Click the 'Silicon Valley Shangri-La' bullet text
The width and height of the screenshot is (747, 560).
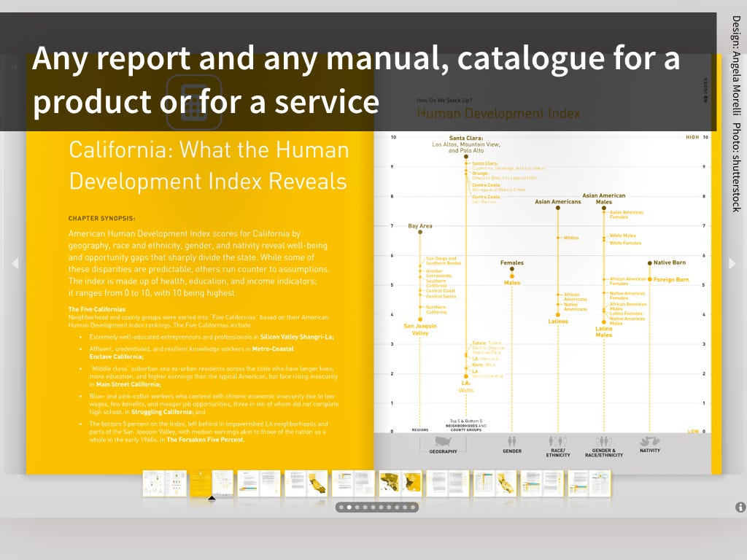(297, 337)
